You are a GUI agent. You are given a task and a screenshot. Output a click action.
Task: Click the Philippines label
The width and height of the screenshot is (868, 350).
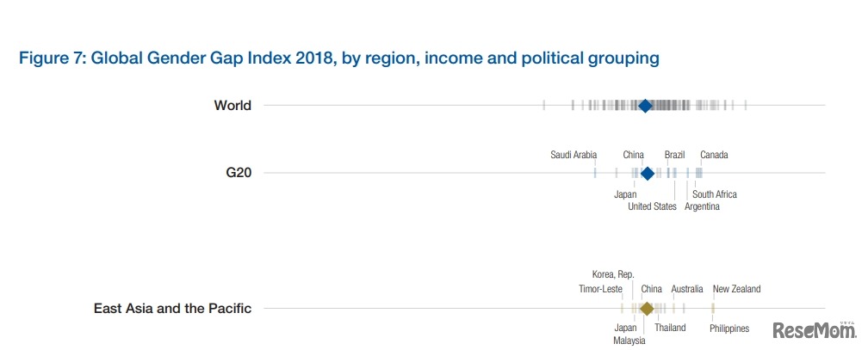click(729, 329)
